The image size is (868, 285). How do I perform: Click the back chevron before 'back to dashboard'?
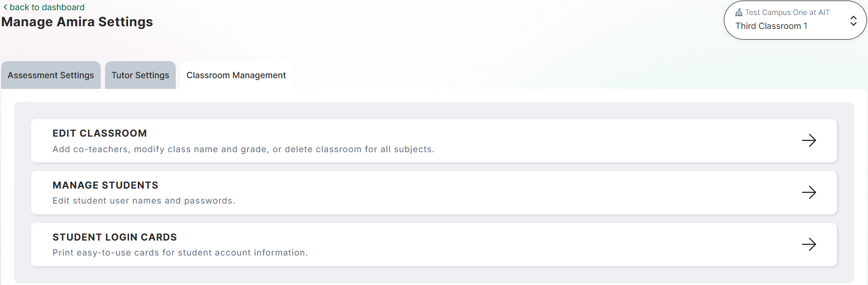click(5, 7)
